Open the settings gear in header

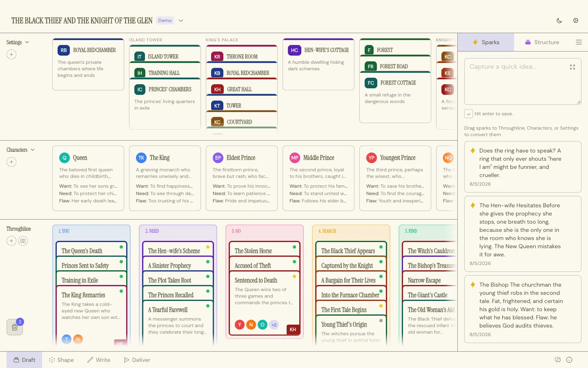576,20
